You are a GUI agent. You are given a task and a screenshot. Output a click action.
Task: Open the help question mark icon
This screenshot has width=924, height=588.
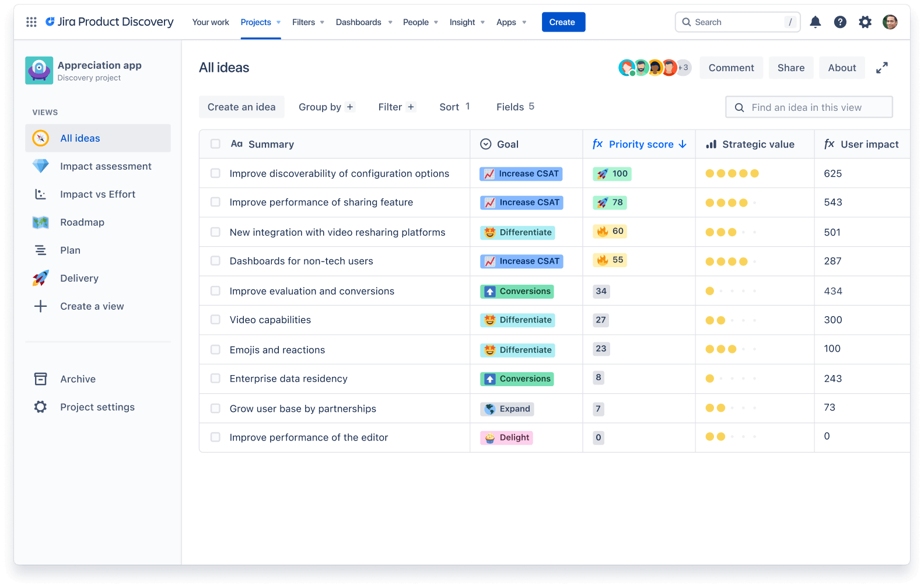click(840, 22)
